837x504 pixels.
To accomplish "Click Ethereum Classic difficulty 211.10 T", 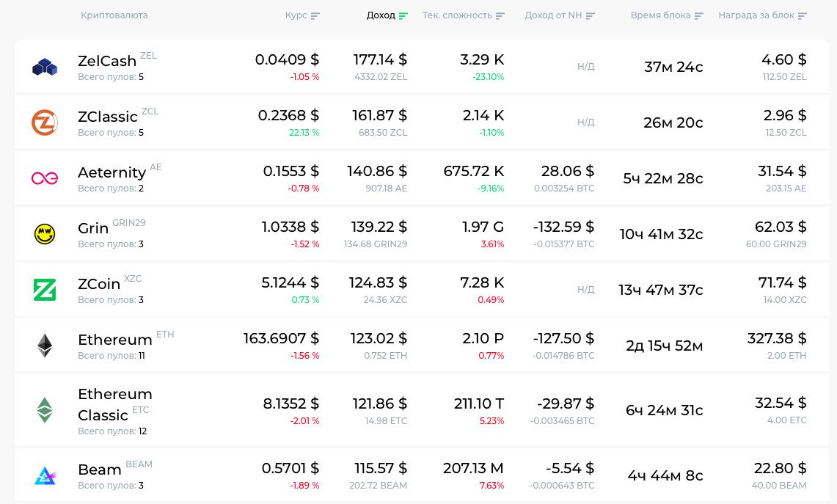I will click(479, 403).
